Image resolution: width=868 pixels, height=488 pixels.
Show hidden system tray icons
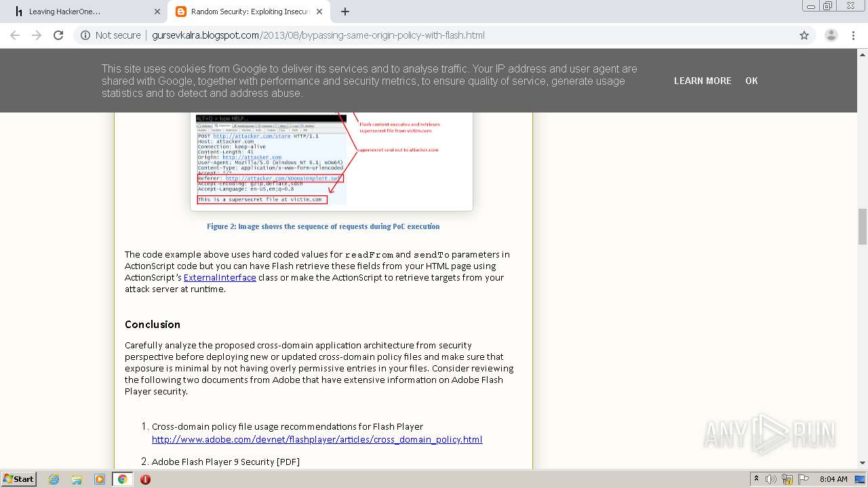757,479
